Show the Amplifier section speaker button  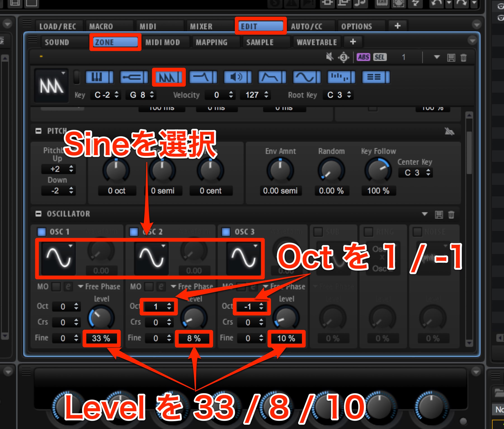(238, 77)
